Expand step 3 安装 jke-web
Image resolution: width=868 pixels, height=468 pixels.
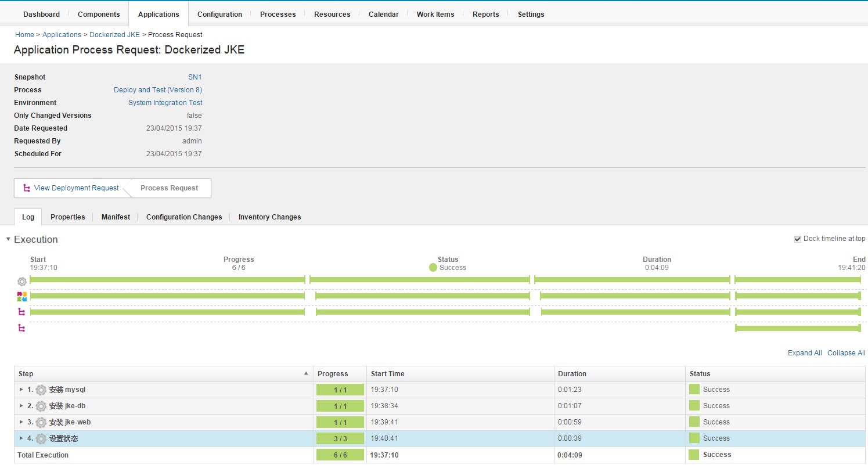21,422
